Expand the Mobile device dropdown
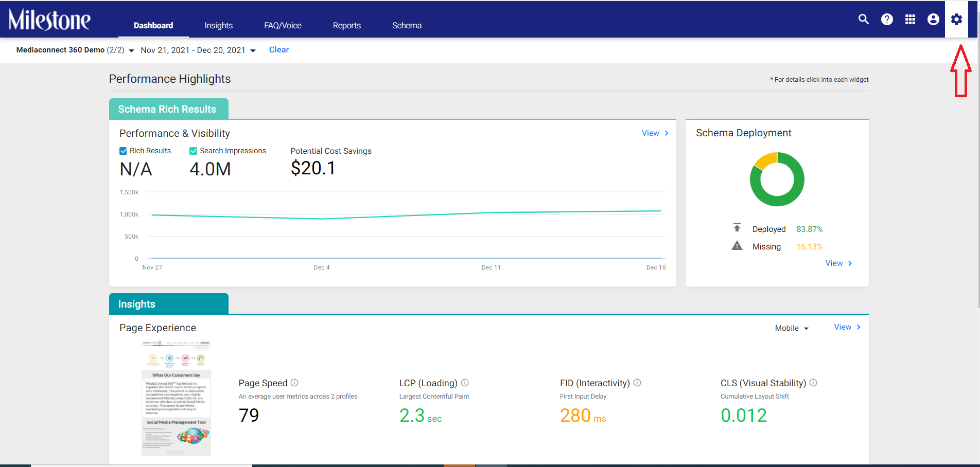Screen dimensions: 980x467 [x=792, y=328]
